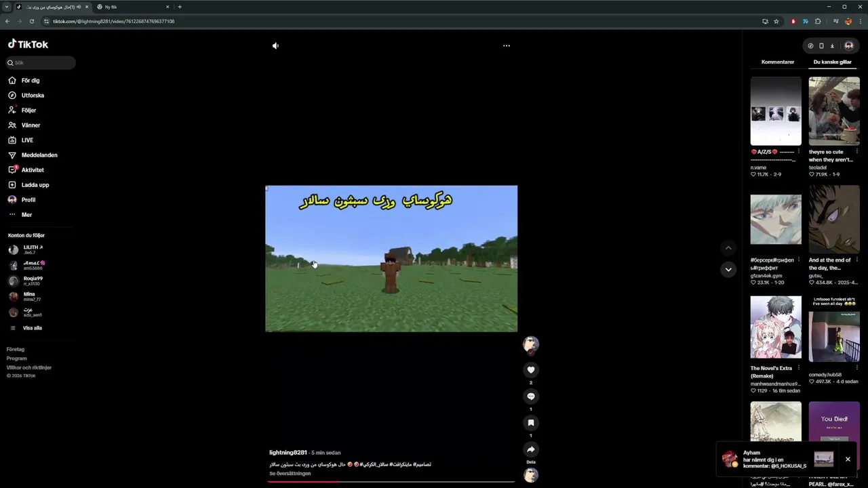Open the blue translate extension icon

pyautogui.click(x=805, y=21)
